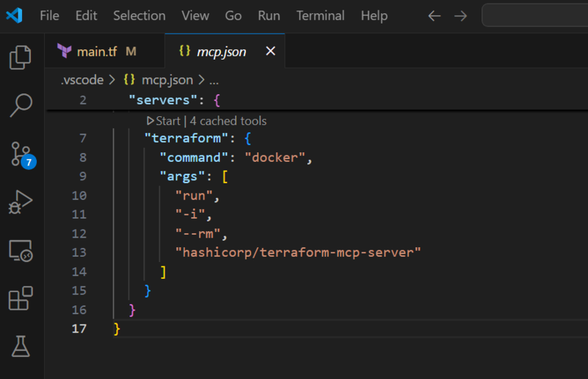Image resolution: width=588 pixels, height=379 pixels.
Task: Open the Extensions view
Action: click(x=21, y=298)
